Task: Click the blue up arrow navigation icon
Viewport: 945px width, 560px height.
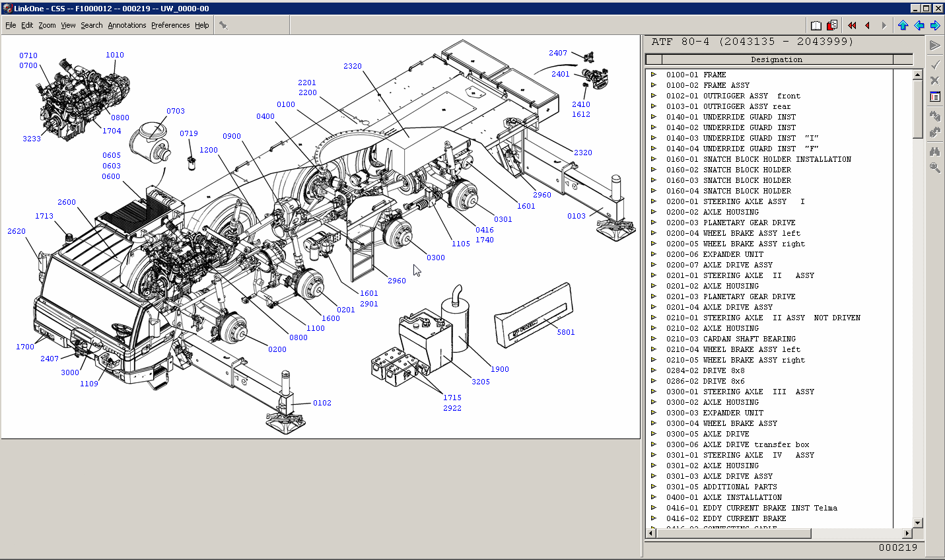Action: coord(903,24)
